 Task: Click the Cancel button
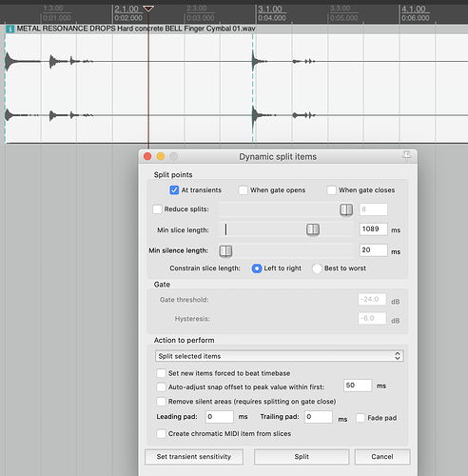coord(382,457)
